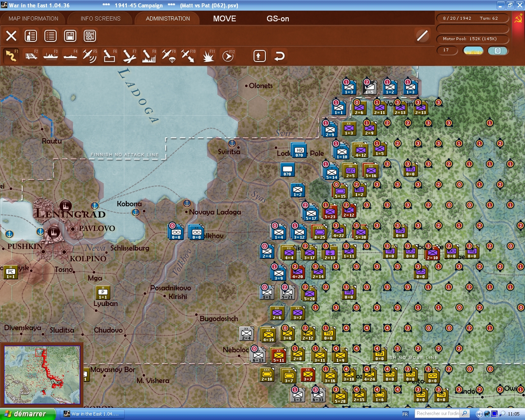Select the 8=25 unit counter
This screenshot has height=420, width=525.
point(319,233)
